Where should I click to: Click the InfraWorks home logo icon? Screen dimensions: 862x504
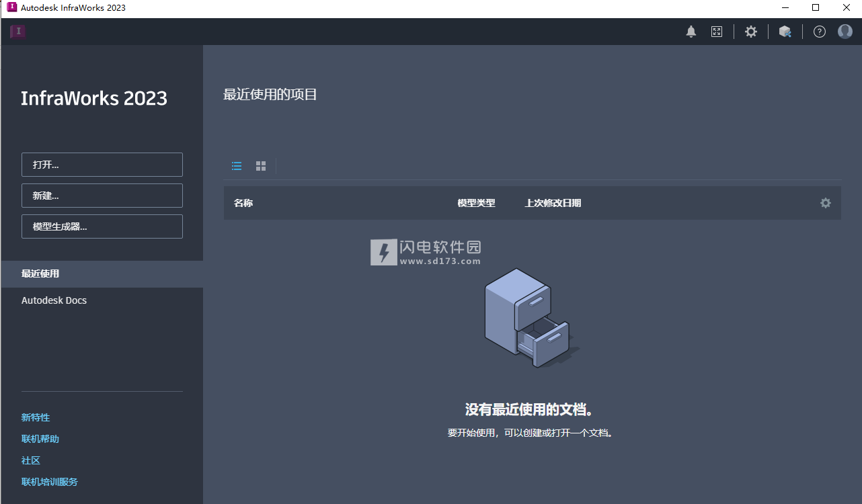18,32
